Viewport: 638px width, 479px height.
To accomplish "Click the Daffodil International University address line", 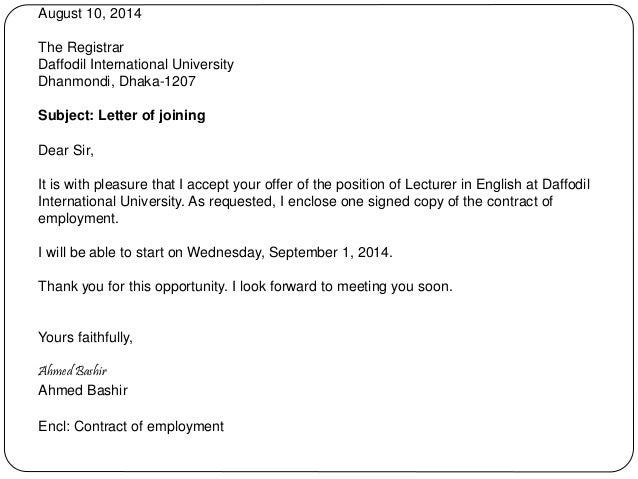I will coord(135,65).
